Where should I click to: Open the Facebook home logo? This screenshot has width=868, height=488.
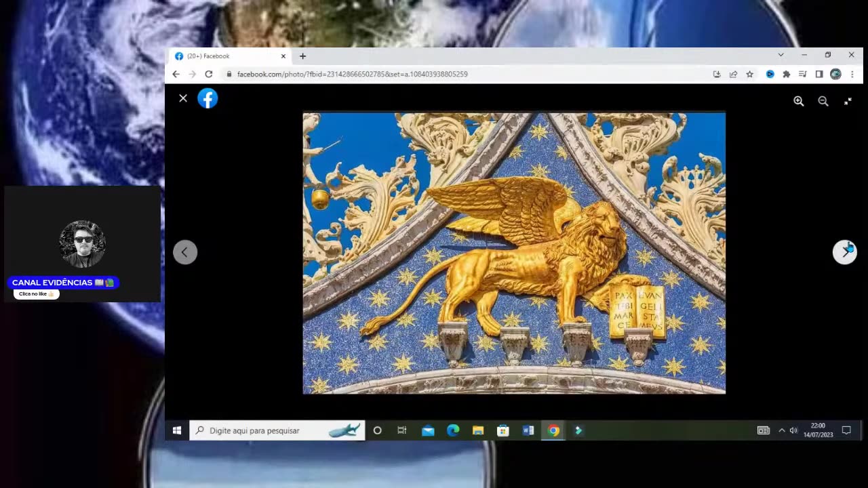click(208, 98)
